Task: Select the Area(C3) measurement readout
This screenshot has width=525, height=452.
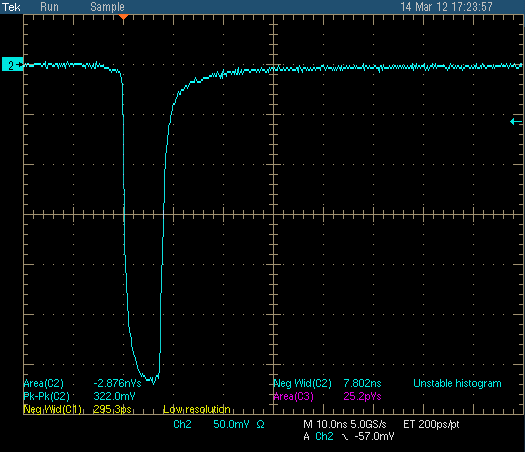Action: coord(327,396)
